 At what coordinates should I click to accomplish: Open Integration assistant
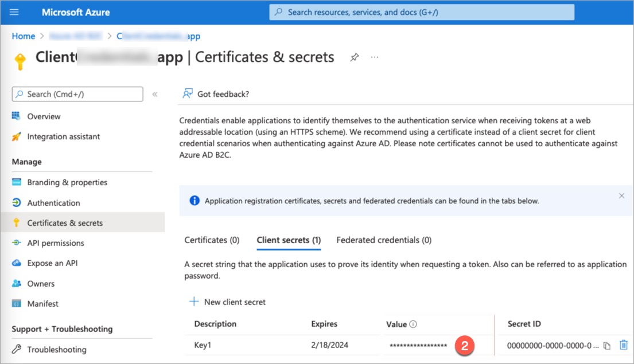pos(63,136)
